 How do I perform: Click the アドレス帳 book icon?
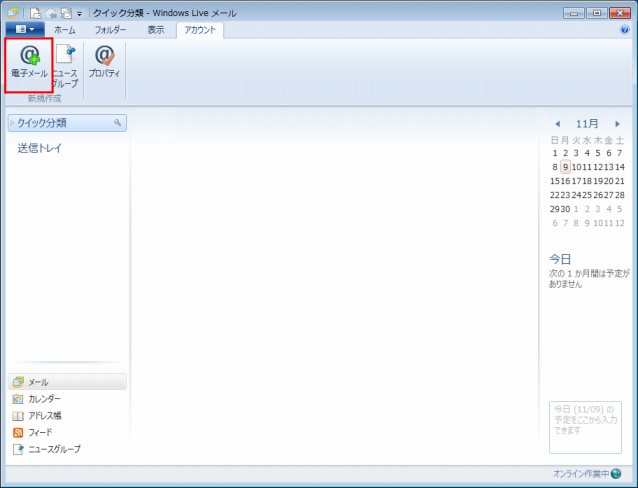pyautogui.click(x=18, y=416)
